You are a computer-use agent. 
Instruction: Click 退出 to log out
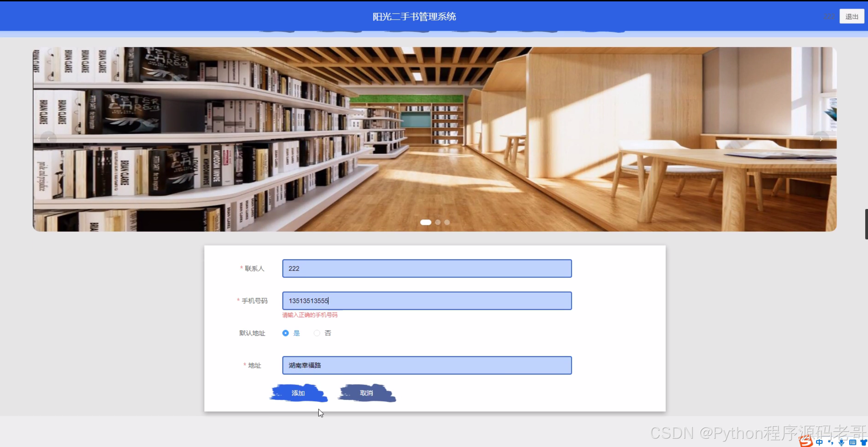point(851,17)
